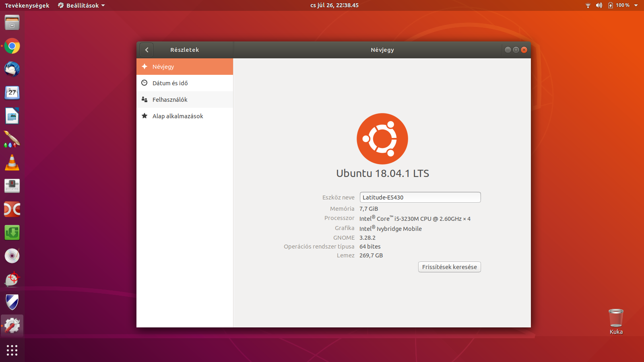The width and height of the screenshot is (644, 362).
Task: Click the Ubuntu 18.04.1 LTS heading
Action: point(383,173)
